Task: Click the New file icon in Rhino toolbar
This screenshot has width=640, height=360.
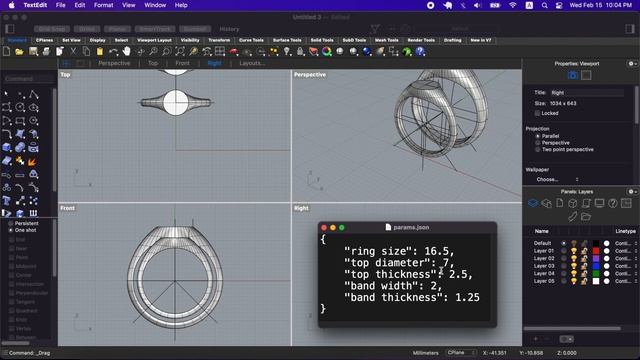Action: click(7, 51)
